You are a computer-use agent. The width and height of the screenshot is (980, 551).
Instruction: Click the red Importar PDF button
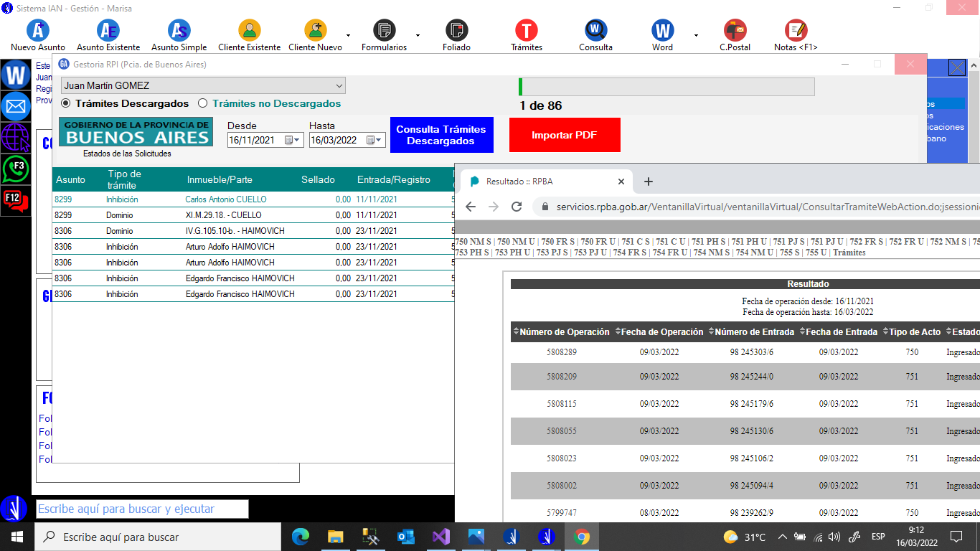pos(564,135)
